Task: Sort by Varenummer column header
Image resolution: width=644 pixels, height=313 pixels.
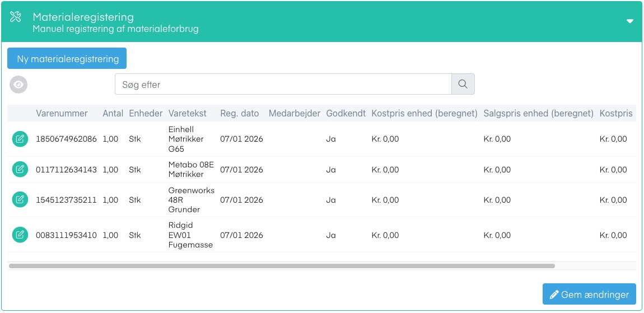Action: point(62,113)
